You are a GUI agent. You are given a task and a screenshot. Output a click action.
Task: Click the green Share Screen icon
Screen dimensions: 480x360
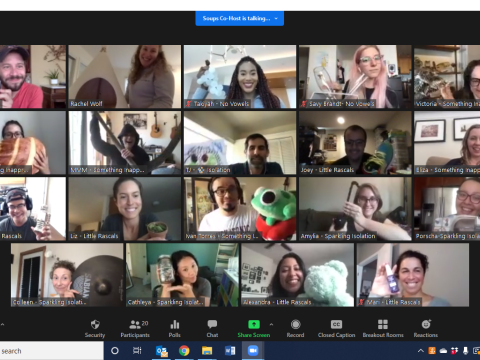click(254, 324)
